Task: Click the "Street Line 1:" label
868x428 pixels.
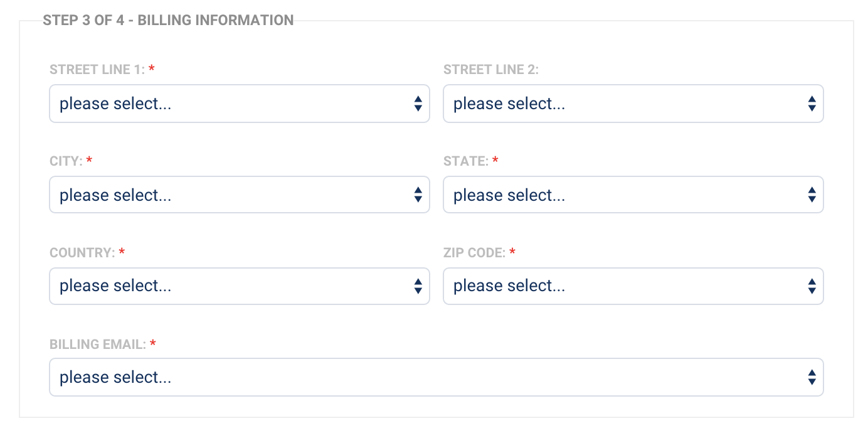Action: coord(97,70)
